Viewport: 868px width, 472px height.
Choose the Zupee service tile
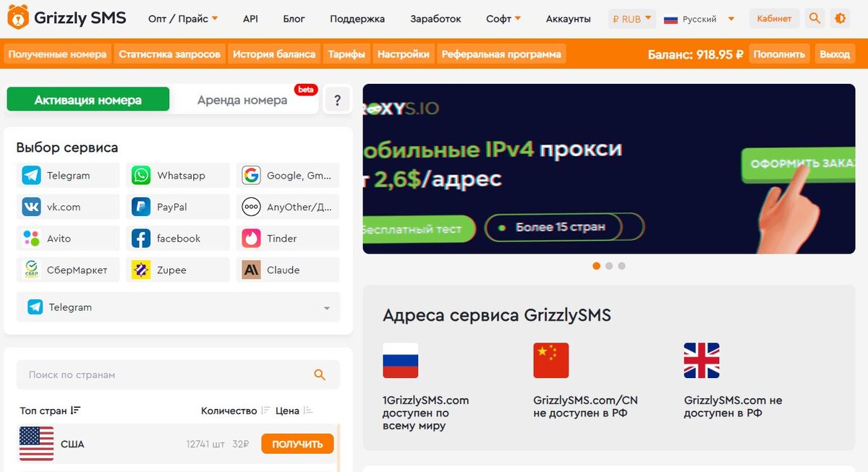pyautogui.click(x=178, y=270)
